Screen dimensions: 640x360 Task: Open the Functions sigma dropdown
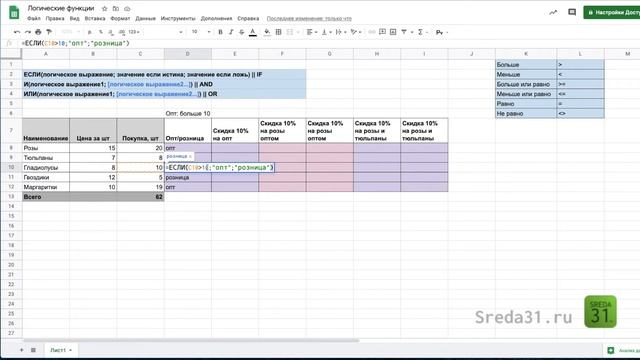click(x=422, y=32)
